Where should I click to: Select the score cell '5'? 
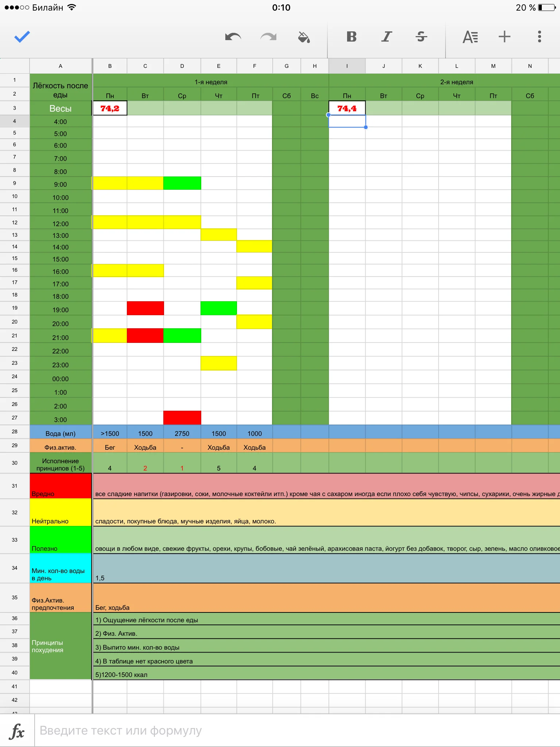219,463
